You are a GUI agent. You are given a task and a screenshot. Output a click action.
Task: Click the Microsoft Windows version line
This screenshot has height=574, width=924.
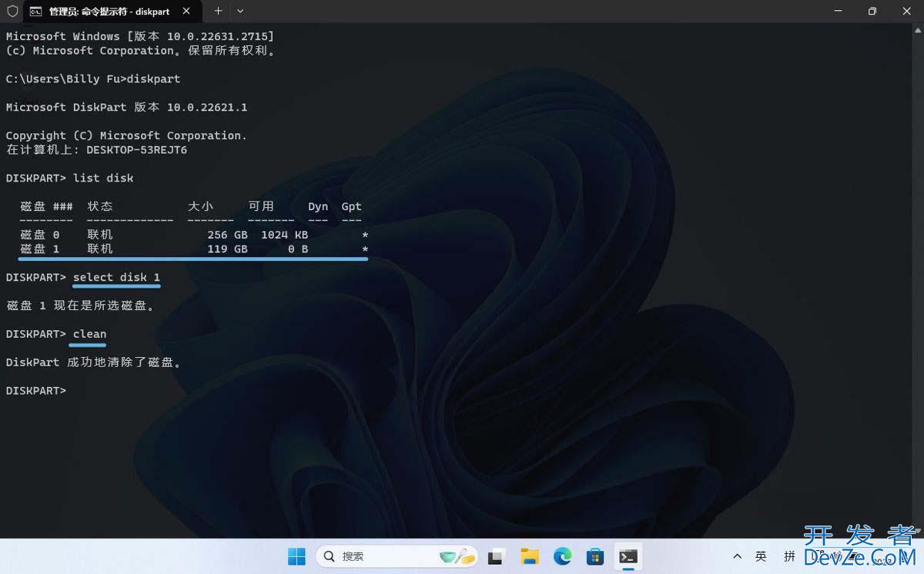pyautogui.click(x=140, y=36)
